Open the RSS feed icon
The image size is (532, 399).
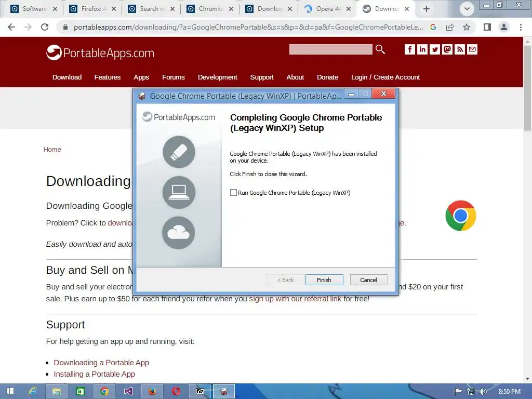tap(460, 49)
